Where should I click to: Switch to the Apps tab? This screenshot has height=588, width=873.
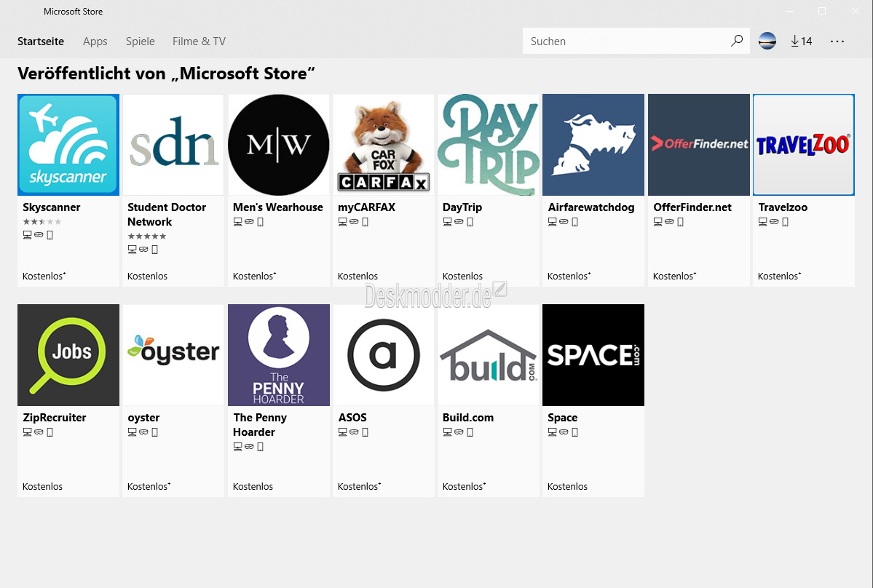tap(95, 41)
